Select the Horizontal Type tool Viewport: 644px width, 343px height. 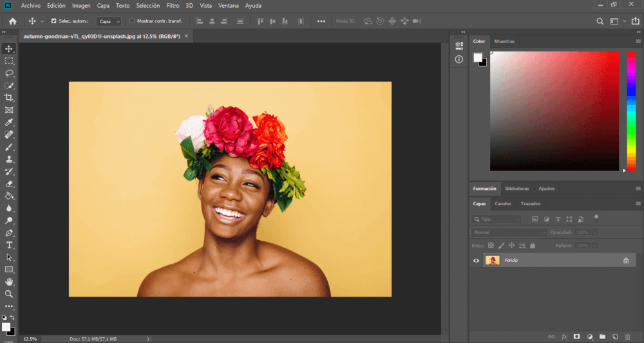coord(9,245)
